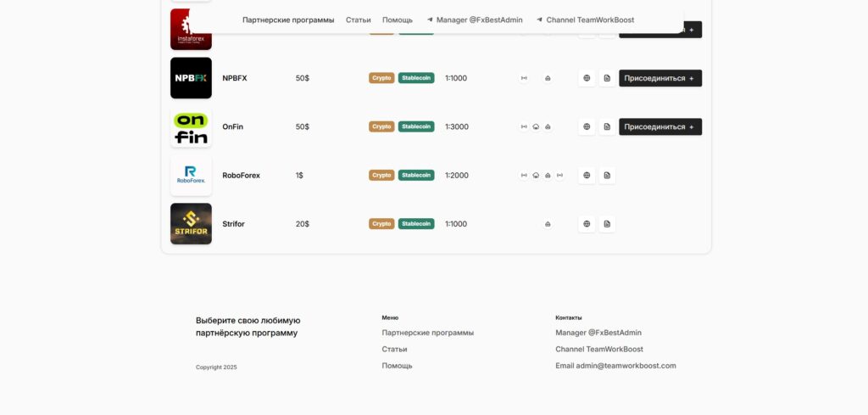Follow footer link Статьи

click(394, 349)
